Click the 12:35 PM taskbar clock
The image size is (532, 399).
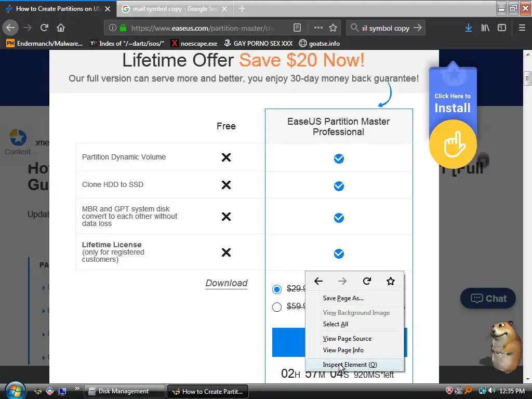512,391
